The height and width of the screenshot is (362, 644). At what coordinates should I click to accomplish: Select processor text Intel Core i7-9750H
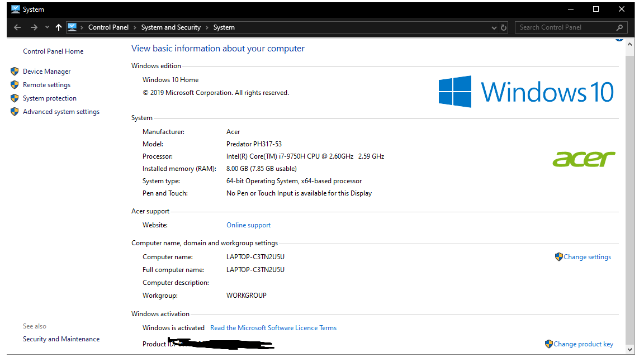(x=305, y=156)
